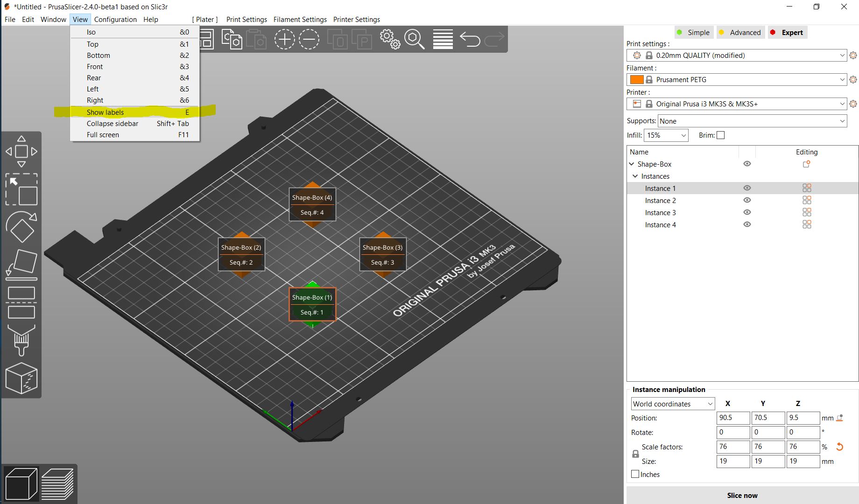Enable the Brim checkbox
The height and width of the screenshot is (504, 859).
(x=720, y=135)
